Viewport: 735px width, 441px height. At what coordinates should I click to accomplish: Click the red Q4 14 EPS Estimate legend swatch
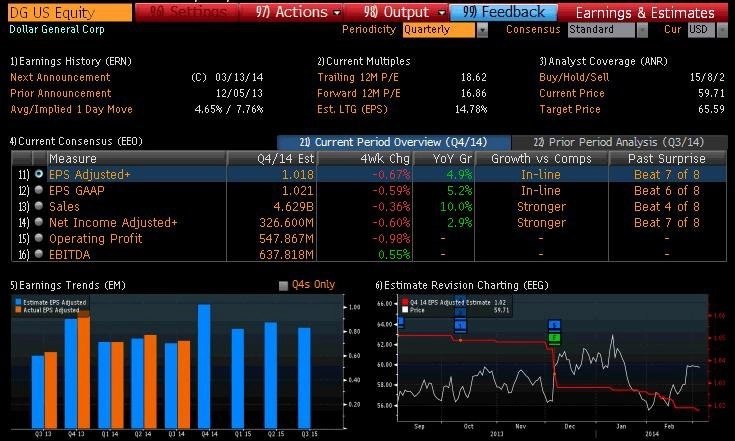point(405,302)
